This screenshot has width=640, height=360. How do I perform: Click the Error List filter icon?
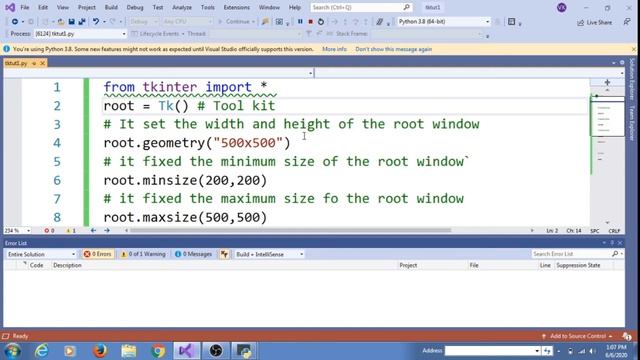click(224, 254)
